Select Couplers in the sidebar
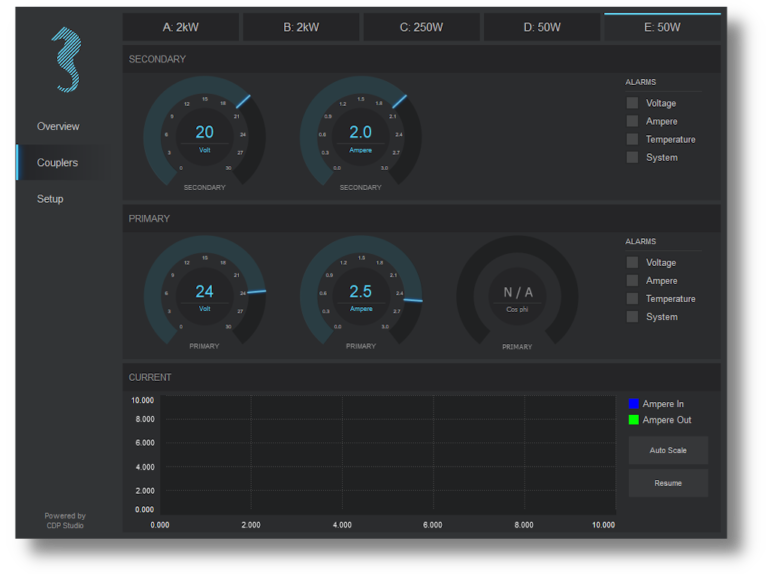The height and width of the screenshot is (574, 768). pos(58,163)
